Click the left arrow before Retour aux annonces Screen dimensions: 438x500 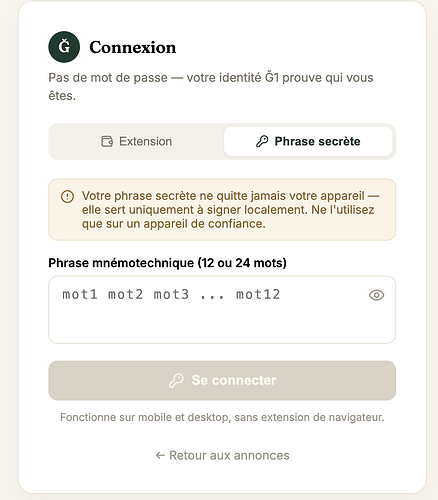(160, 455)
